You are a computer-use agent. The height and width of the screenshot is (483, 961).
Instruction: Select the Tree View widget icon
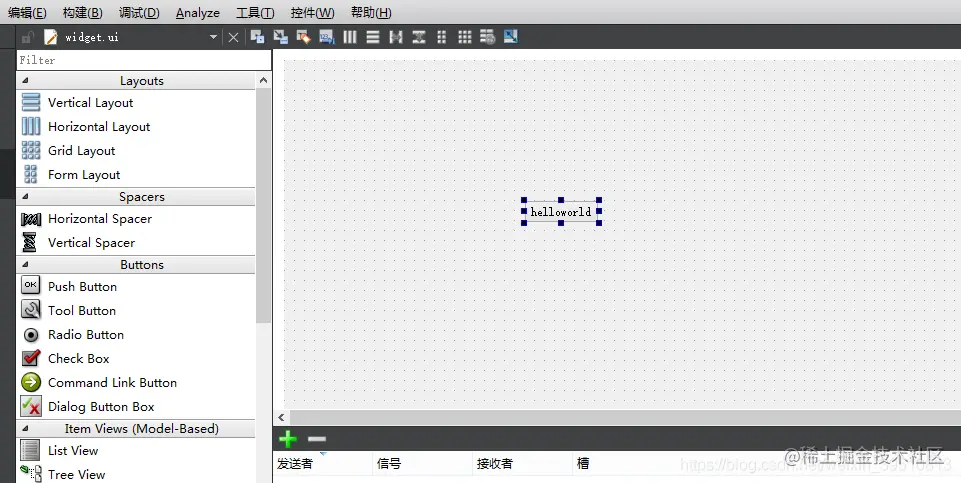[31, 473]
